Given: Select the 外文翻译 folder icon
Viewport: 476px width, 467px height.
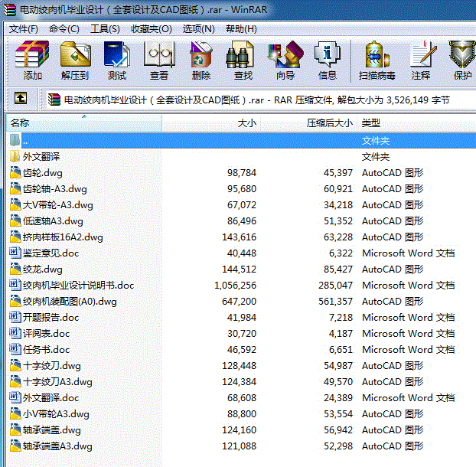Looking at the screenshot, I should [15, 157].
